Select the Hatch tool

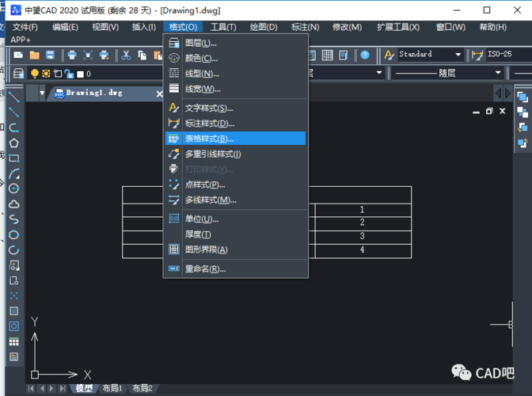pyautogui.click(x=14, y=310)
